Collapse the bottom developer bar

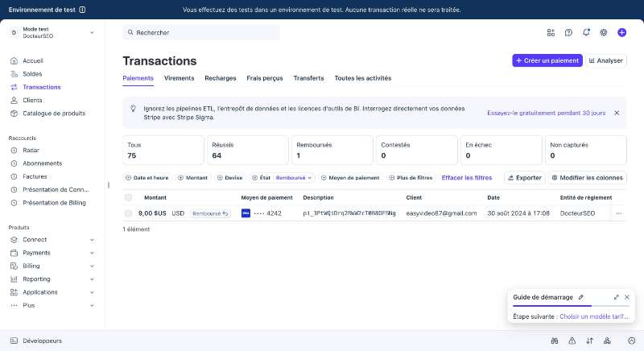(631, 341)
